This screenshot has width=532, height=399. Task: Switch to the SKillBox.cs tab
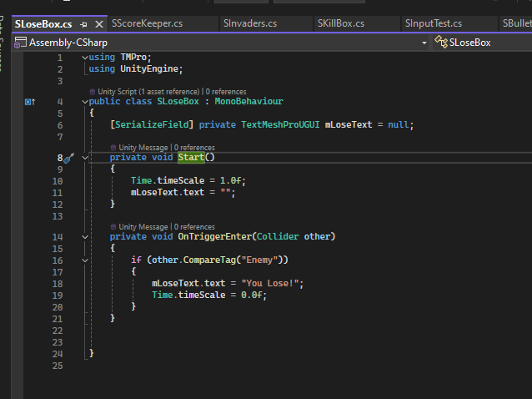click(x=341, y=23)
